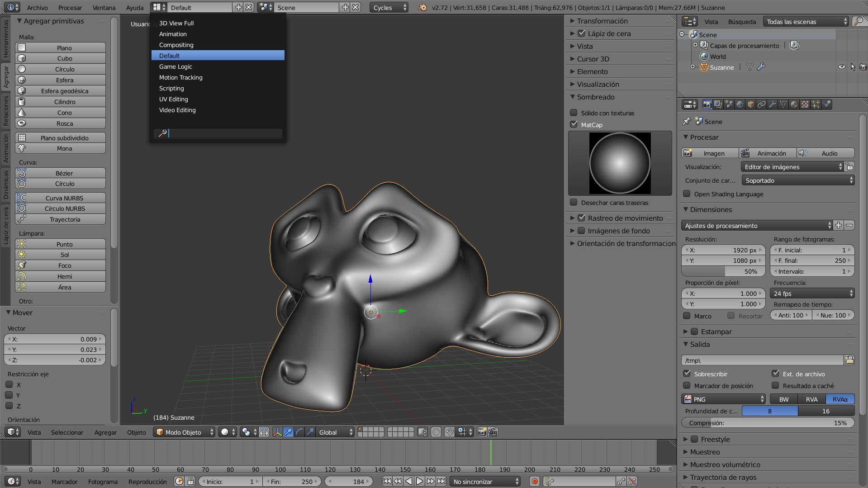Open the Texture checkerboard properties tab

[x=805, y=104]
